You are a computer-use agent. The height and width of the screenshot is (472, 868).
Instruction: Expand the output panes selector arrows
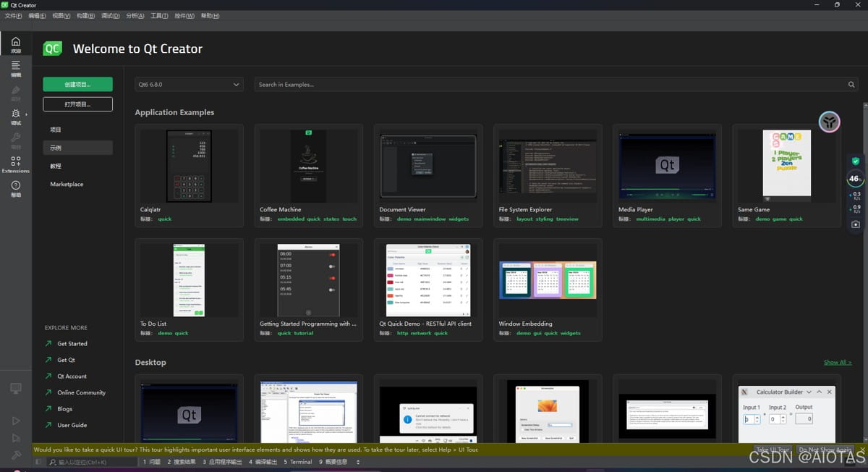(x=357, y=462)
